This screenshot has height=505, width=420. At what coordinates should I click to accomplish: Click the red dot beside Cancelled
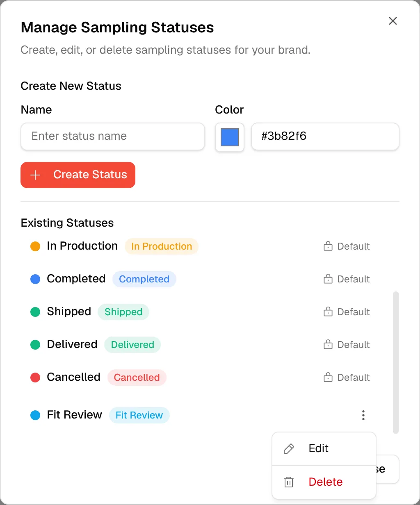point(35,378)
